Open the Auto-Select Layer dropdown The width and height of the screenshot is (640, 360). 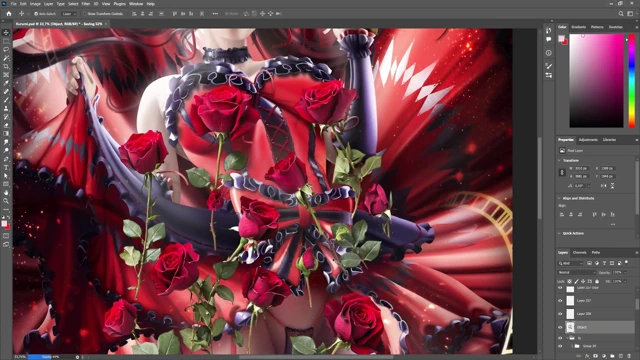(69, 14)
